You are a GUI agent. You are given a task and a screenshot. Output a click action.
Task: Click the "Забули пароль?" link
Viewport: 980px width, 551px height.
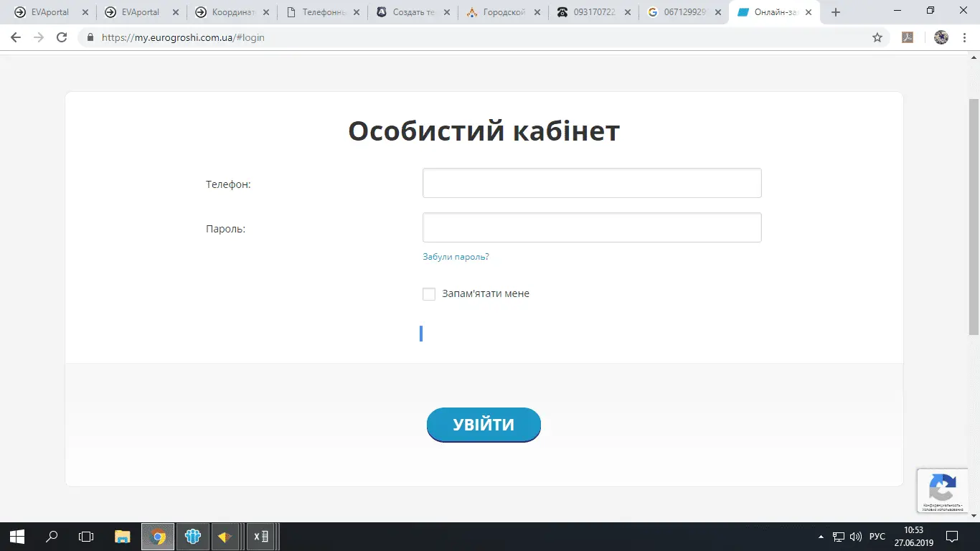456,257
